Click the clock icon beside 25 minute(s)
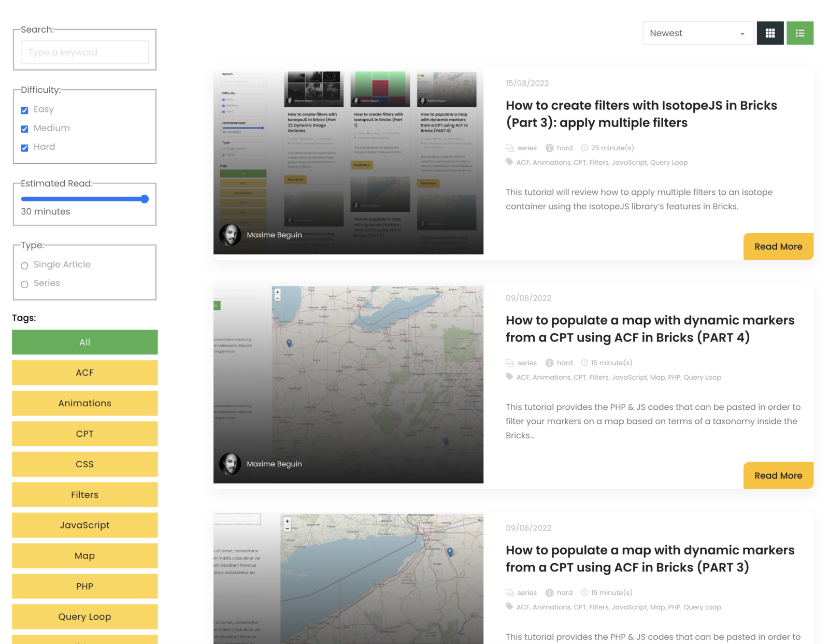 [584, 148]
